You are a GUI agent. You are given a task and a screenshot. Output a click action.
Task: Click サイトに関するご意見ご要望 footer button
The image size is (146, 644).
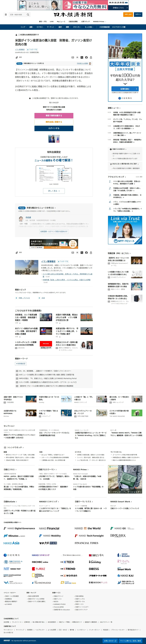pyautogui.click(x=131, y=641)
